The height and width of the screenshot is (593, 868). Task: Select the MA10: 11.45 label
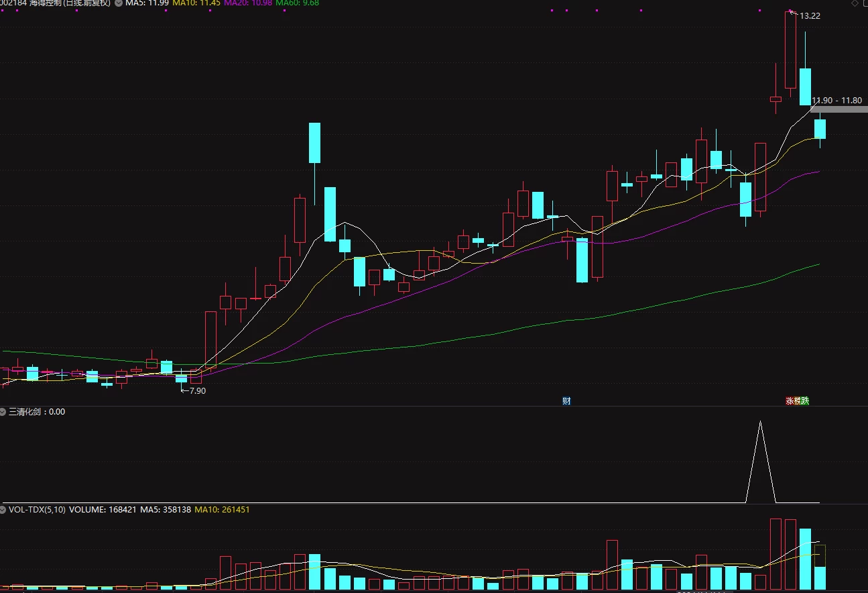[196, 3]
